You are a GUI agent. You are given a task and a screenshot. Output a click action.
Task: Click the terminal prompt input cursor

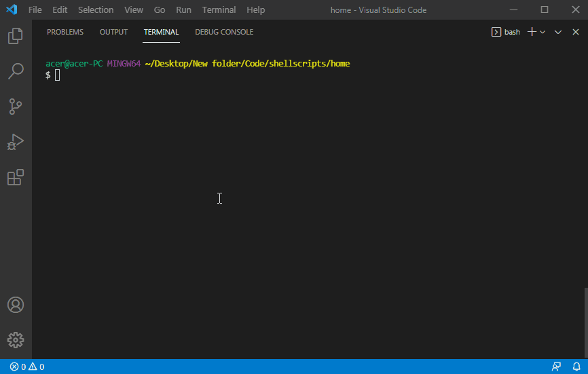pos(58,75)
